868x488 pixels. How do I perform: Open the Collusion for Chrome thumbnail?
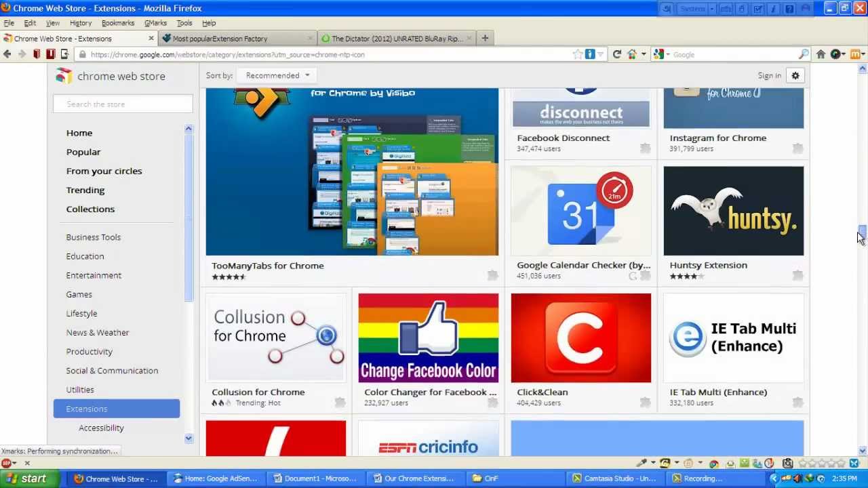[276, 338]
